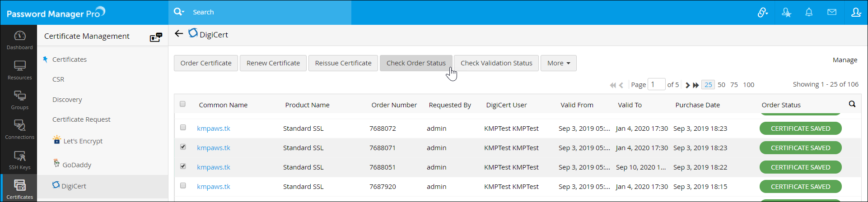Expand the More dropdown button
This screenshot has height=202, width=868.
[x=558, y=63]
